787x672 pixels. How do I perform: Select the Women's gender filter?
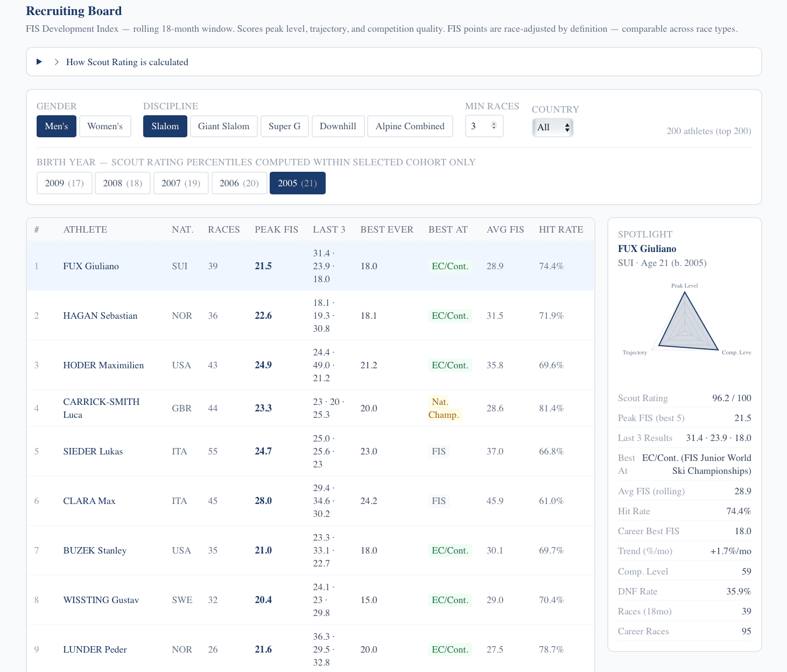pyautogui.click(x=105, y=127)
